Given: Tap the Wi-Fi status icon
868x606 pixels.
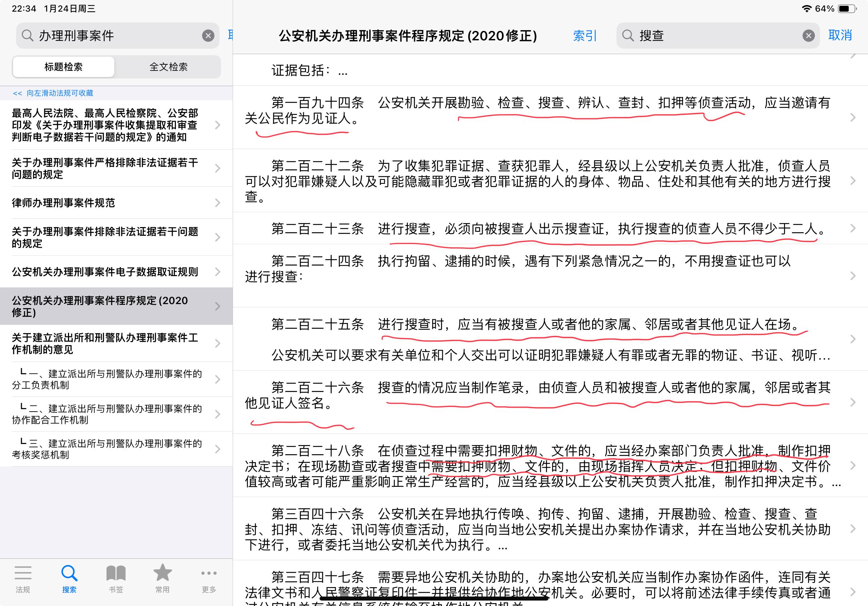Looking at the screenshot, I should coord(806,9).
